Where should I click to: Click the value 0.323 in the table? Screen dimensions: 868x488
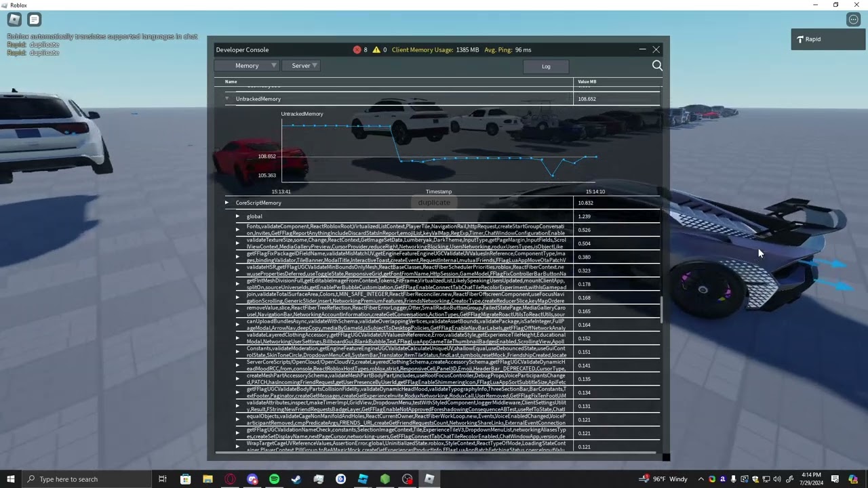[x=585, y=270]
